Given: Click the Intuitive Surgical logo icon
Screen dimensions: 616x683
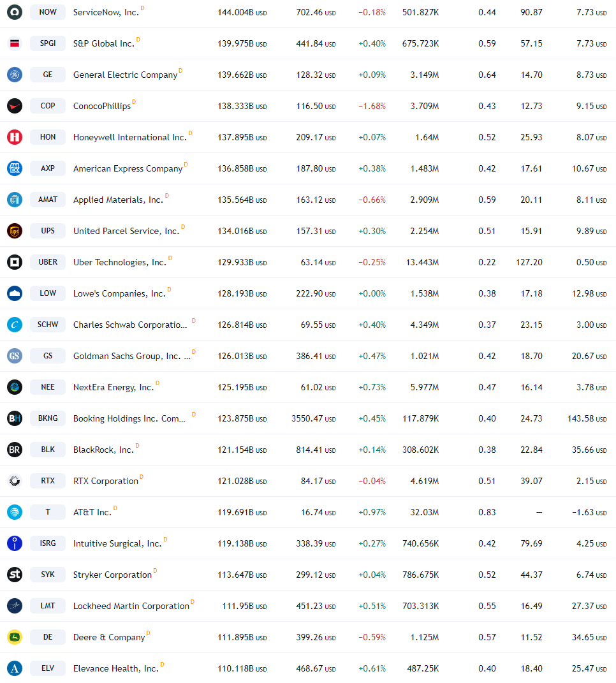Looking at the screenshot, I should (15, 543).
